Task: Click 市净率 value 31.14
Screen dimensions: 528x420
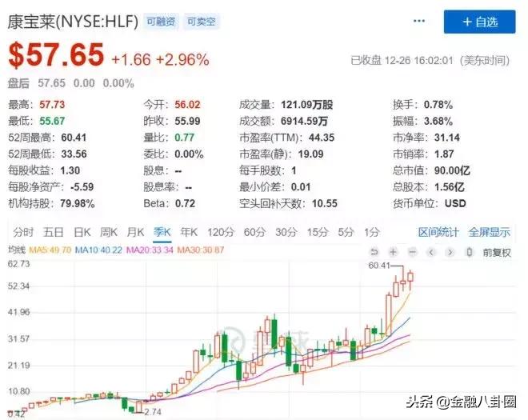Action: pos(447,138)
